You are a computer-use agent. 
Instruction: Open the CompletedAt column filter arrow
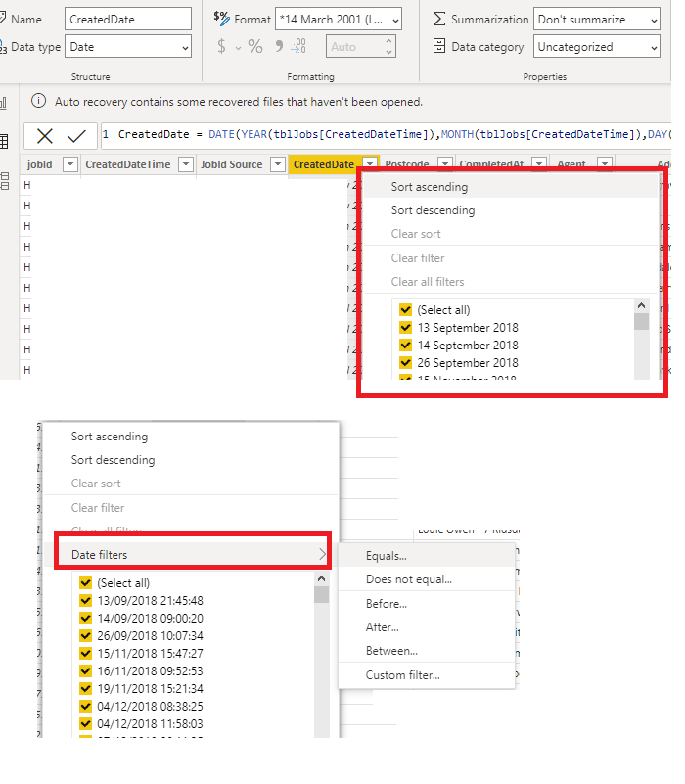pyautogui.click(x=539, y=163)
